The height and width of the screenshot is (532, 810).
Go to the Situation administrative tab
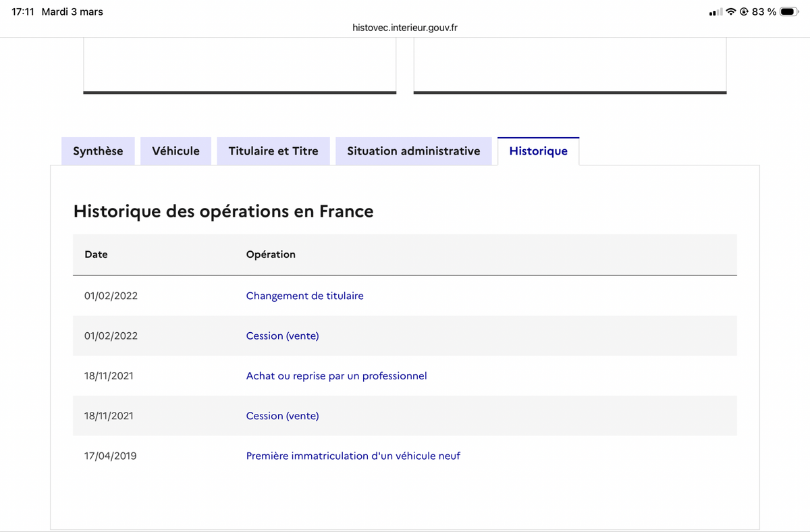pos(413,151)
